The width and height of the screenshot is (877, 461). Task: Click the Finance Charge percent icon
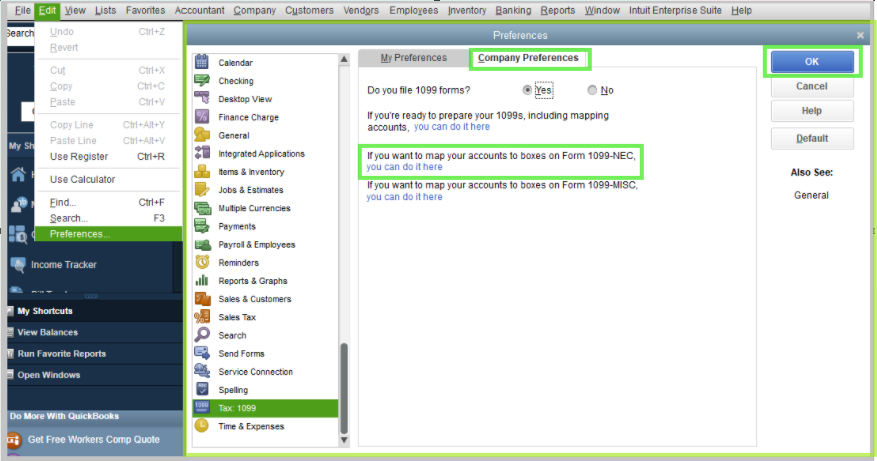pos(202,116)
